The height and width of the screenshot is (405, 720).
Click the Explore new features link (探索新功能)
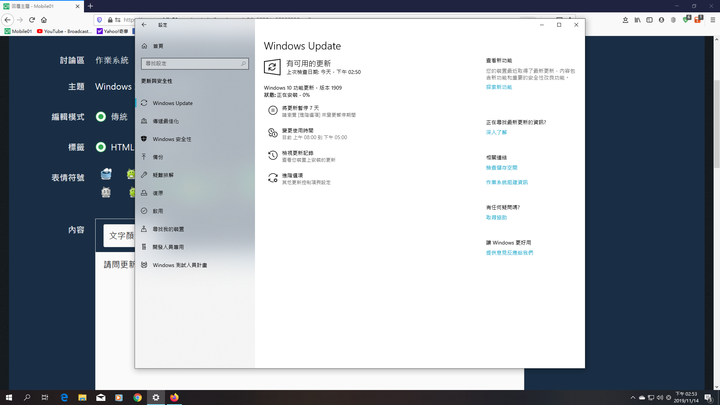click(x=499, y=87)
